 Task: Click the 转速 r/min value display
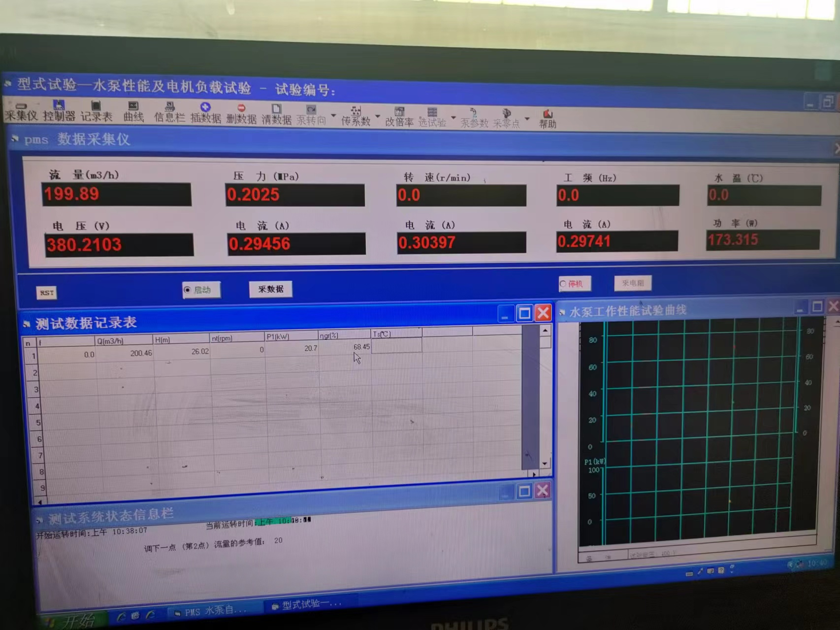point(461,196)
